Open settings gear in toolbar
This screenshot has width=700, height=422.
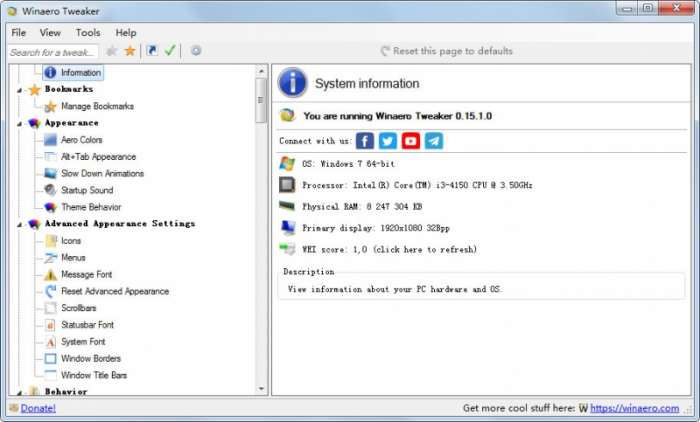[x=196, y=51]
